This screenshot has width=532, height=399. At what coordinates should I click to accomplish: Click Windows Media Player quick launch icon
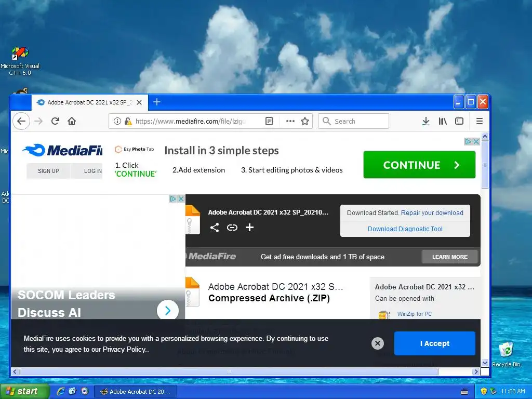pyautogui.click(x=85, y=391)
